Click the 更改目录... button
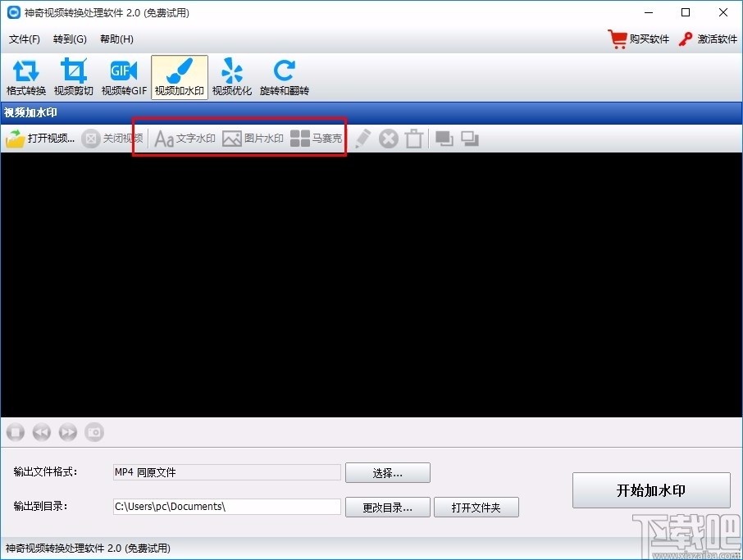This screenshot has width=743, height=560. coord(388,508)
